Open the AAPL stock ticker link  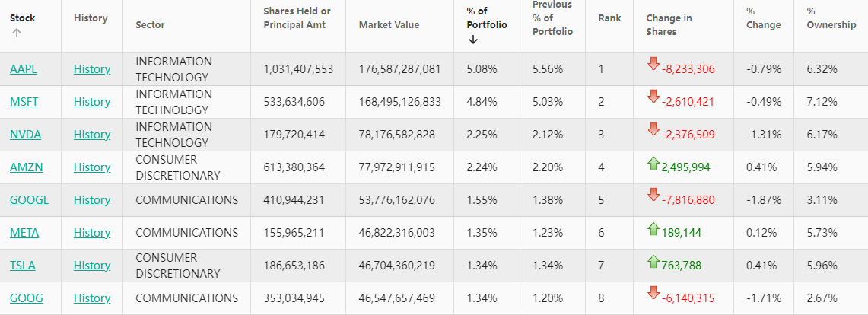(x=24, y=69)
